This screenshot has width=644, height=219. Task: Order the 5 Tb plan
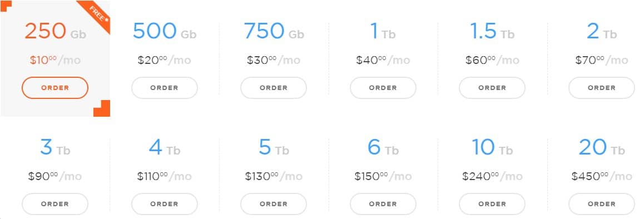point(274,204)
